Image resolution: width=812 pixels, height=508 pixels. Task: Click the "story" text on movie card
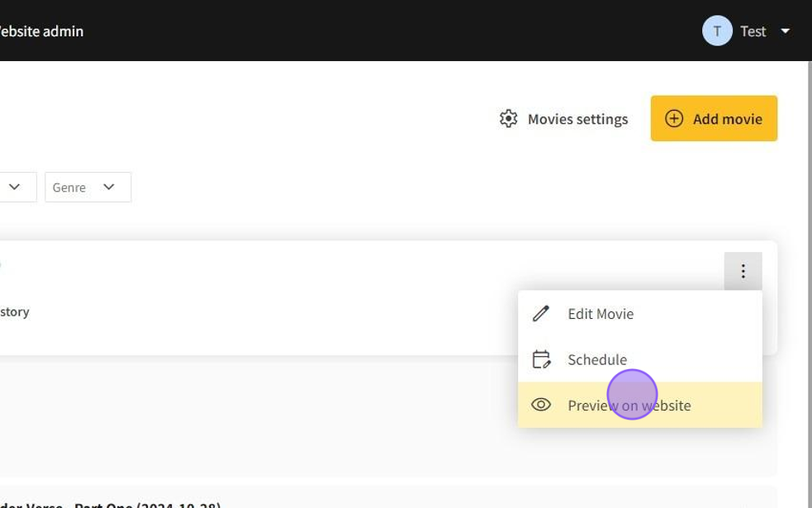pyautogui.click(x=15, y=311)
